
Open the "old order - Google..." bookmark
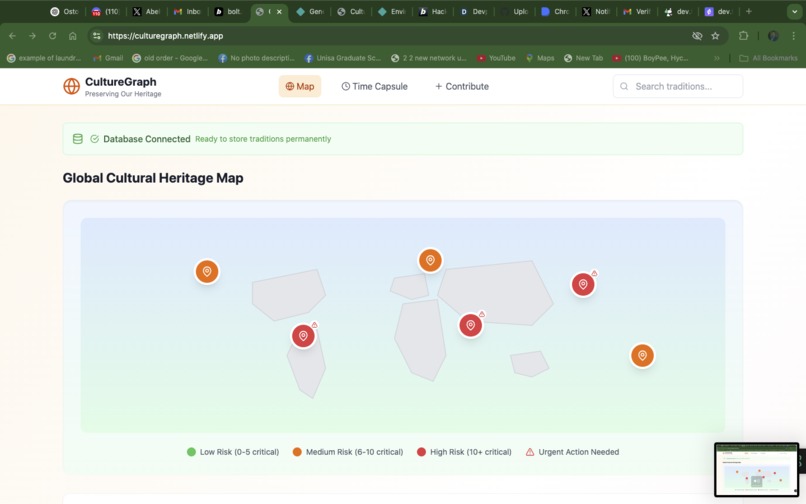[x=170, y=58]
